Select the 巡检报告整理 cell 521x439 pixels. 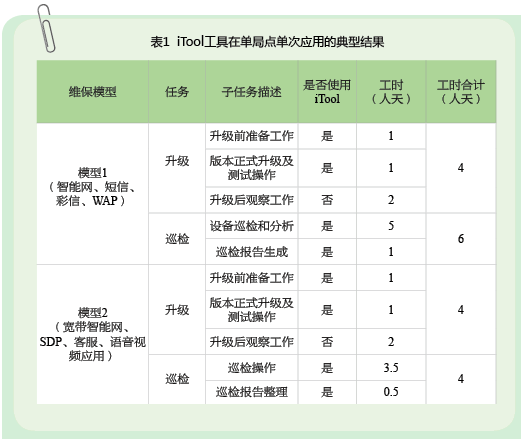pos(252,392)
